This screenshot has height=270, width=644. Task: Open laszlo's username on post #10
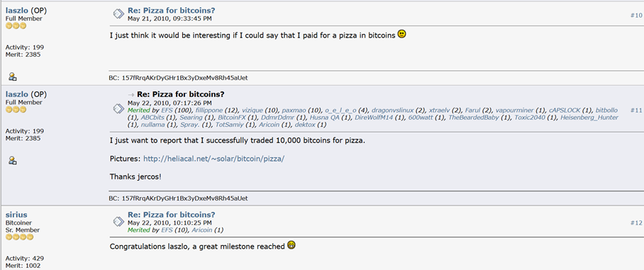(x=17, y=11)
